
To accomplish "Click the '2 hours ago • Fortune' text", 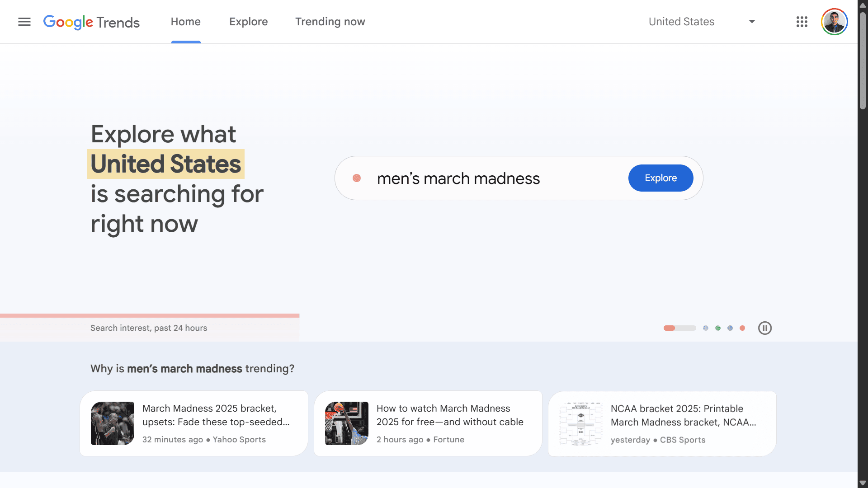I will pyautogui.click(x=420, y=440).
